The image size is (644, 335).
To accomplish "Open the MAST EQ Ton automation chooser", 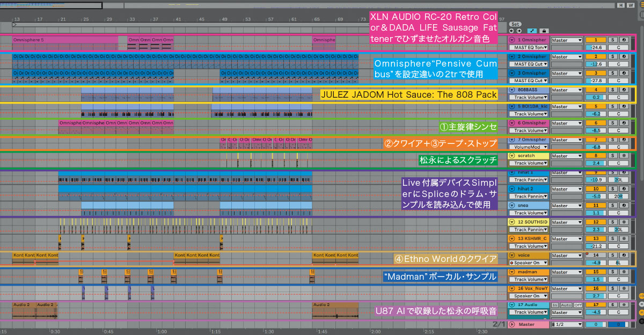I will pos(528,47).
